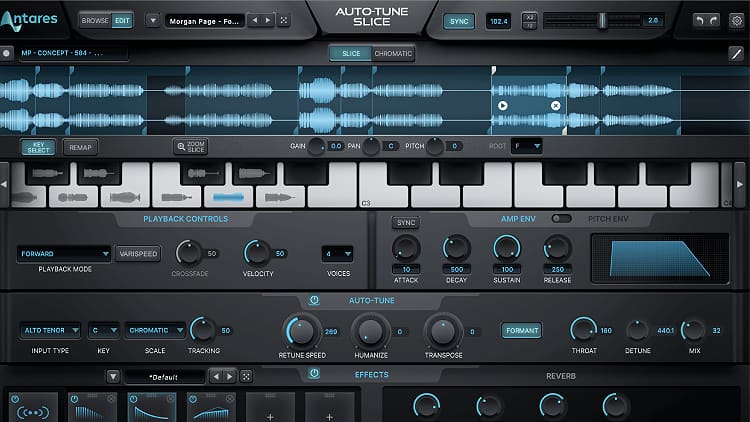Open the Input Type ALTO TENOR dropdown
This screenshot has height=422, width=750.
pos(50,330)
